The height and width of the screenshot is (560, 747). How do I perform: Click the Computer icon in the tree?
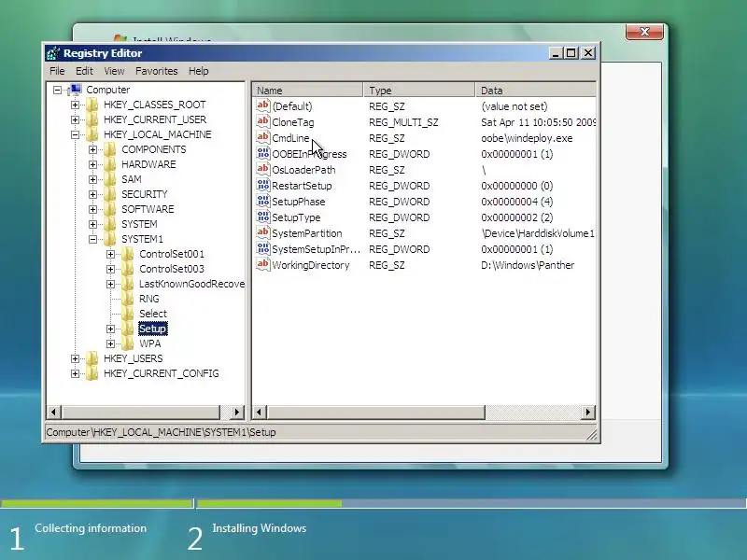click(x=75, y=90)
